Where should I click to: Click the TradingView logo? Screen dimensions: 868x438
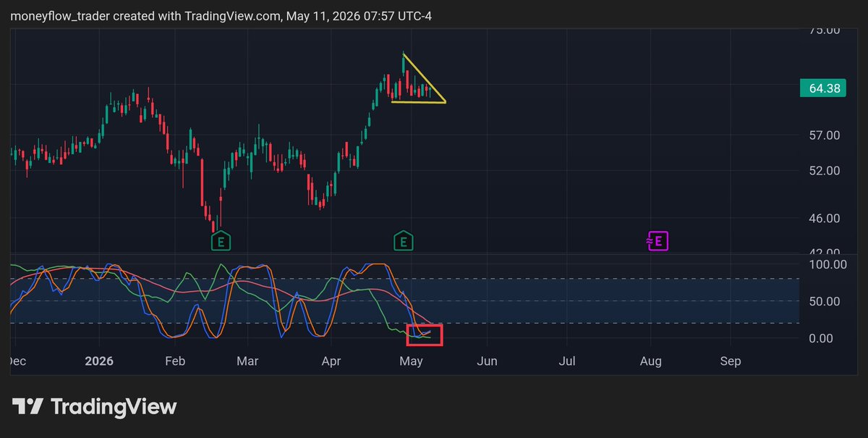pyautogui.click(x=94, y=407)
